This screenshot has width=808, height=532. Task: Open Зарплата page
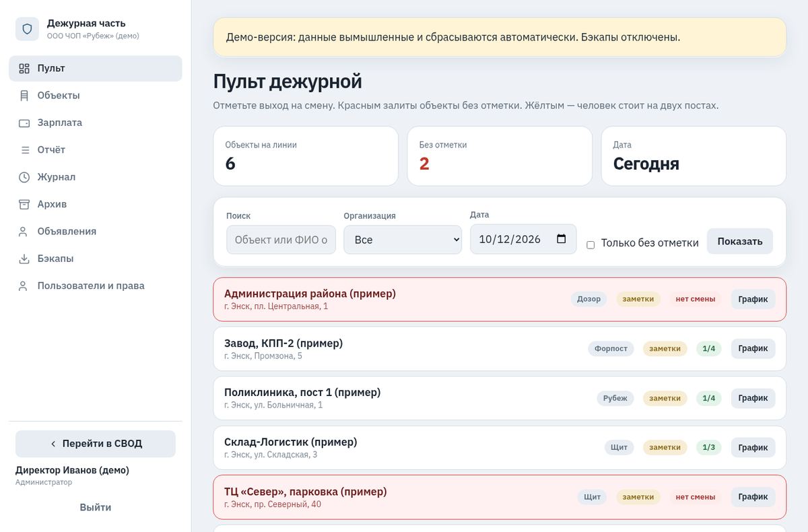[x=96, y=123]
